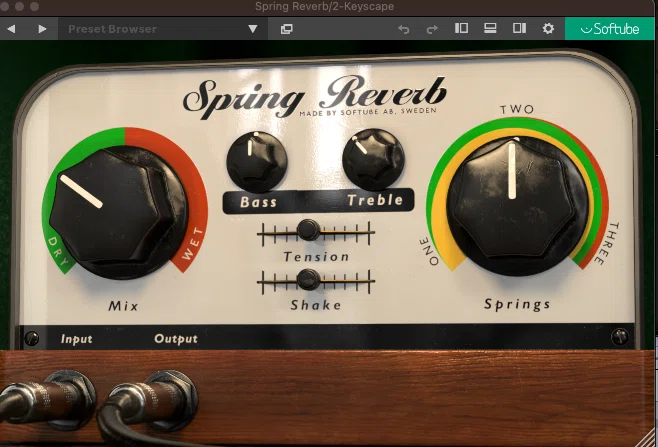Select the TWO spring position label
658x447 pixels.
[x=517, y=110]
